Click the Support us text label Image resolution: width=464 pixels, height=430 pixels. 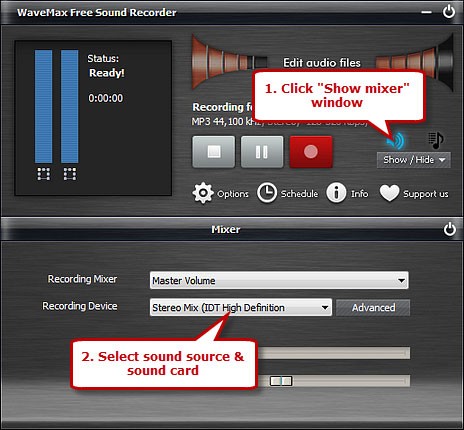point(426,194)
